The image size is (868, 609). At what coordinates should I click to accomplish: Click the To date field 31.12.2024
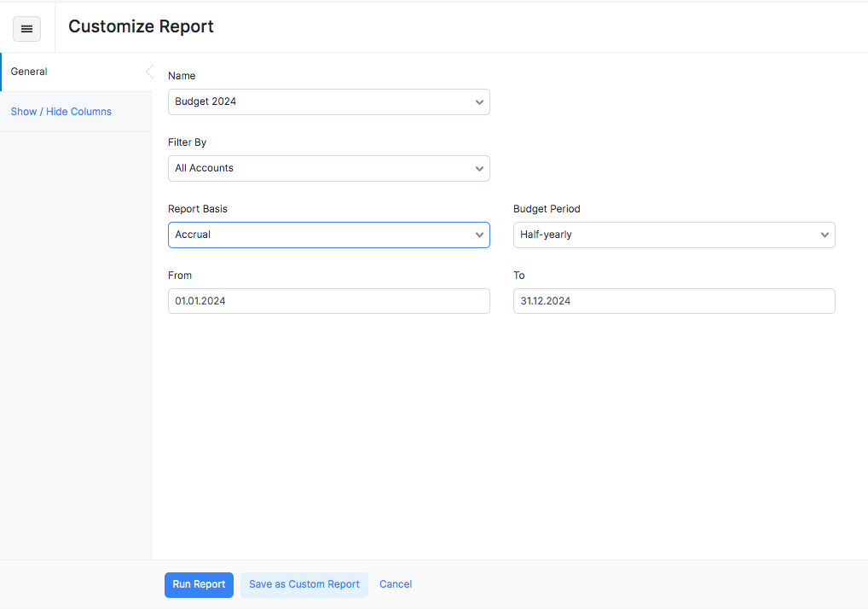[x=674, y=301]
